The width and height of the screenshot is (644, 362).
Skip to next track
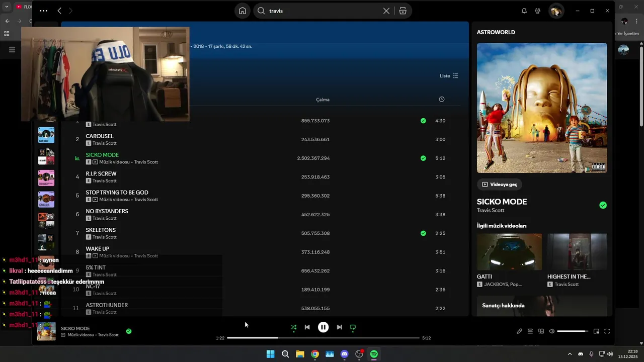tap(339, 327)
